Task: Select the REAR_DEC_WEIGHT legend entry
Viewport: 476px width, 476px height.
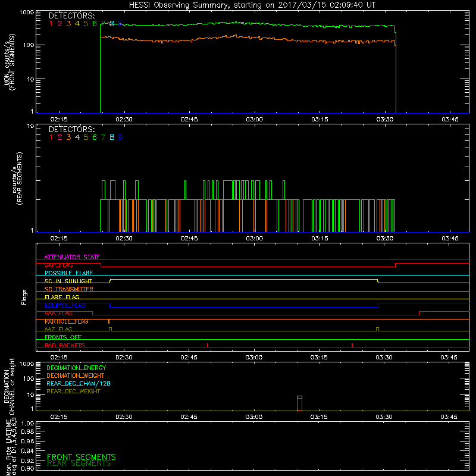Action: tap(73, 392)
